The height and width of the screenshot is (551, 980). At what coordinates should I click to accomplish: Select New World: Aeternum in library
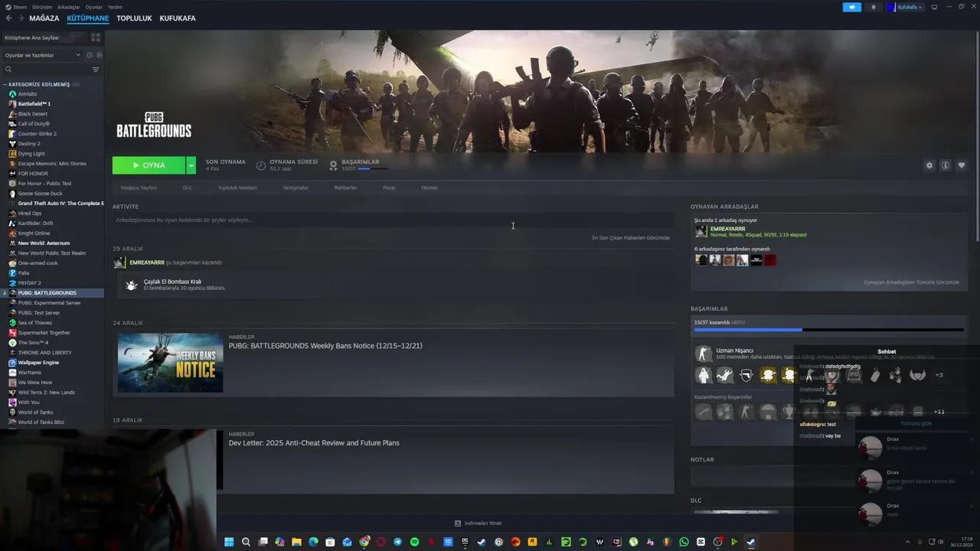pyautogui.click(x=44, y=243)
